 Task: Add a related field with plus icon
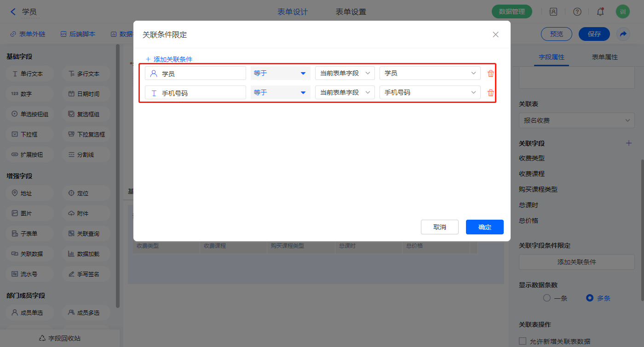(629, 143)
